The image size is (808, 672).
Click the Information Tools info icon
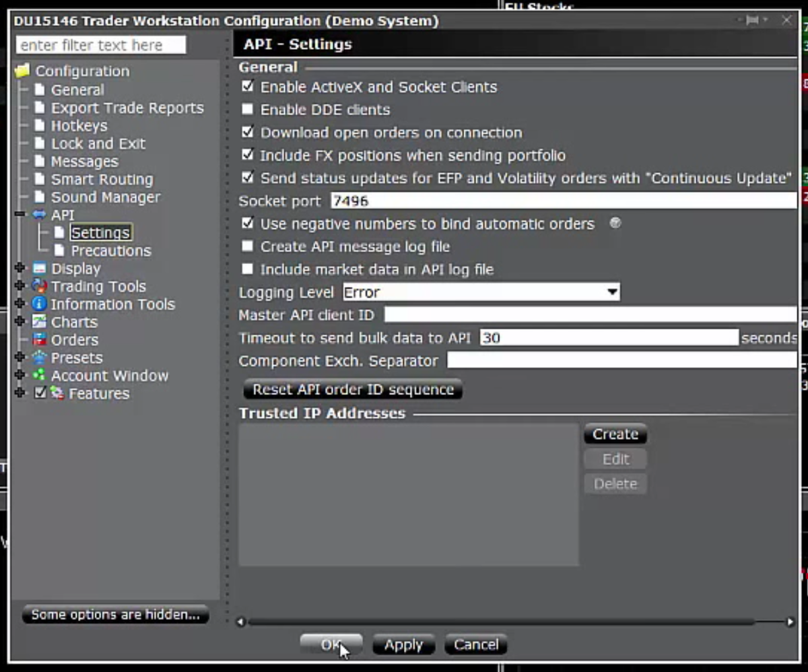click(x=39, y=304)
